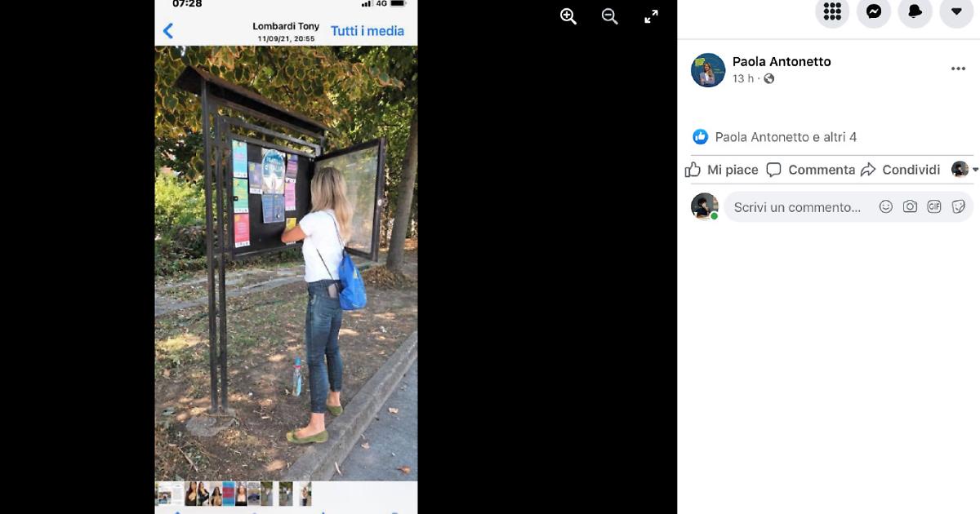Open the notifications bell
Image resolution: width=980 pixels, height=514 pixels.
click(x=915, y=11)
